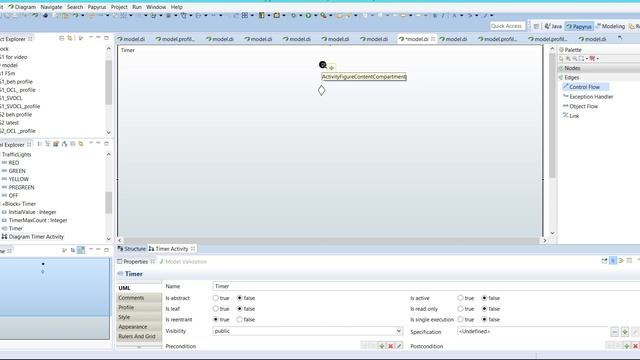Click the Name field containing Timer
Image resolution: width=640 pixels, height=360 pixels.
coord(426,286)
